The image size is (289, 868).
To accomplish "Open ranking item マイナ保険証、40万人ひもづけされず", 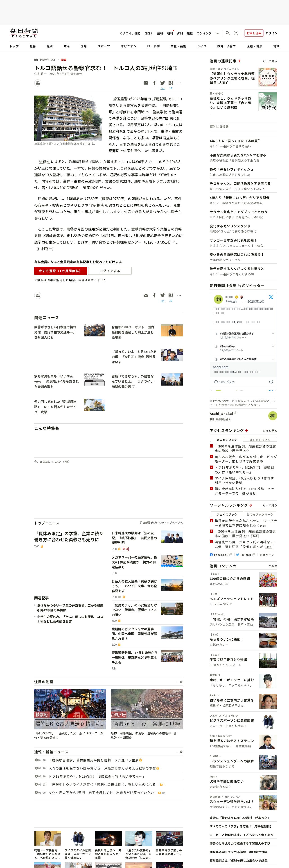I will [244, 480].
